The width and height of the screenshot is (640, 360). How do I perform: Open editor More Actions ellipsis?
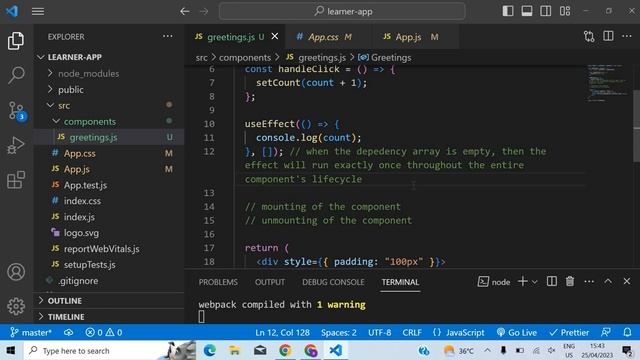coord(627,36)
